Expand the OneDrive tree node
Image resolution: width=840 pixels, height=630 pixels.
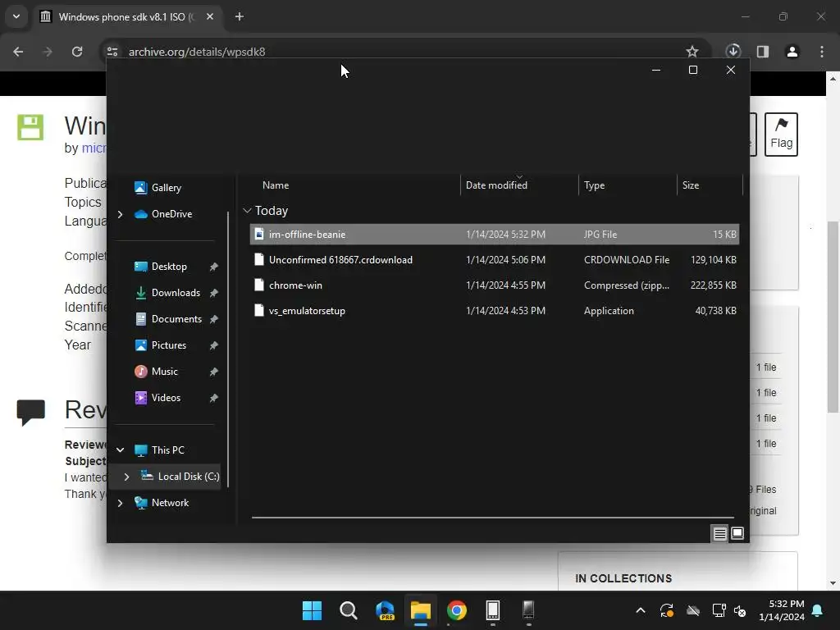click(x=120, y=214)
